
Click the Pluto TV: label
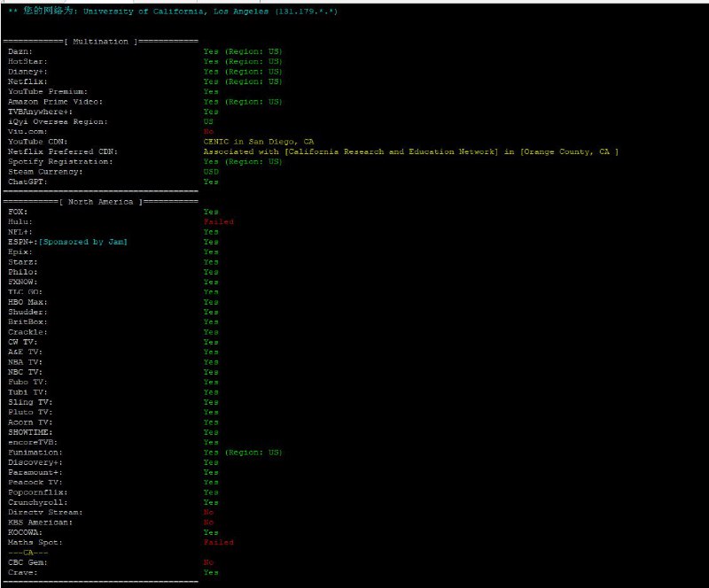pyautogui.click(x=30, y=412)
